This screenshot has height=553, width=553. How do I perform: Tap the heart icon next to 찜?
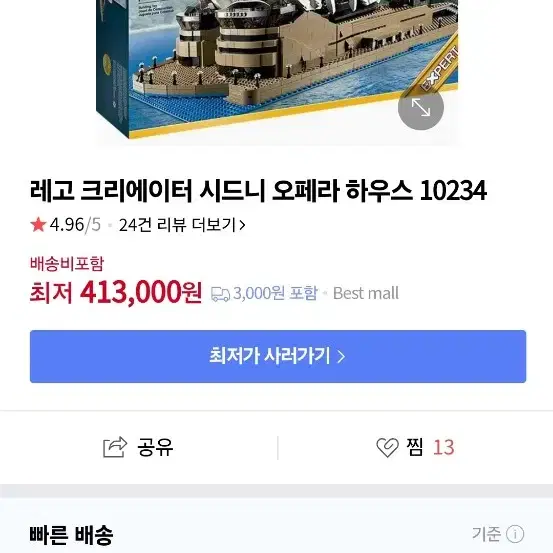(387, 448)
